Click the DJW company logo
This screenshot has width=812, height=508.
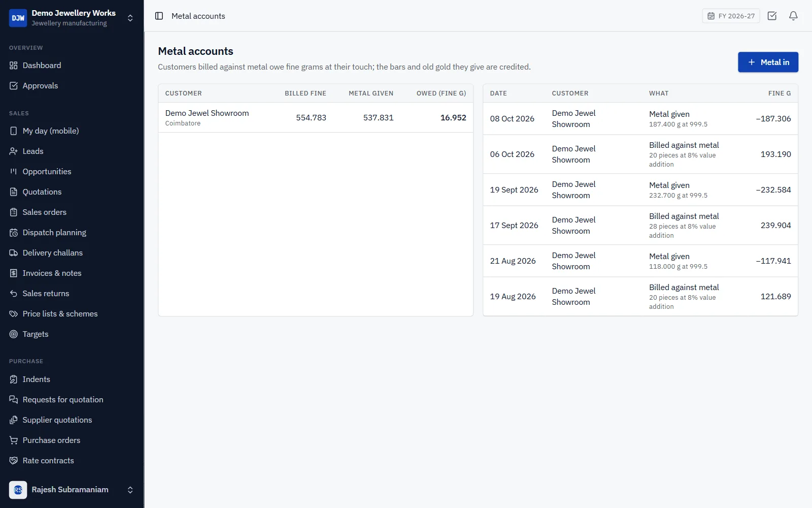pyautogui.click(x=18, y=18)
